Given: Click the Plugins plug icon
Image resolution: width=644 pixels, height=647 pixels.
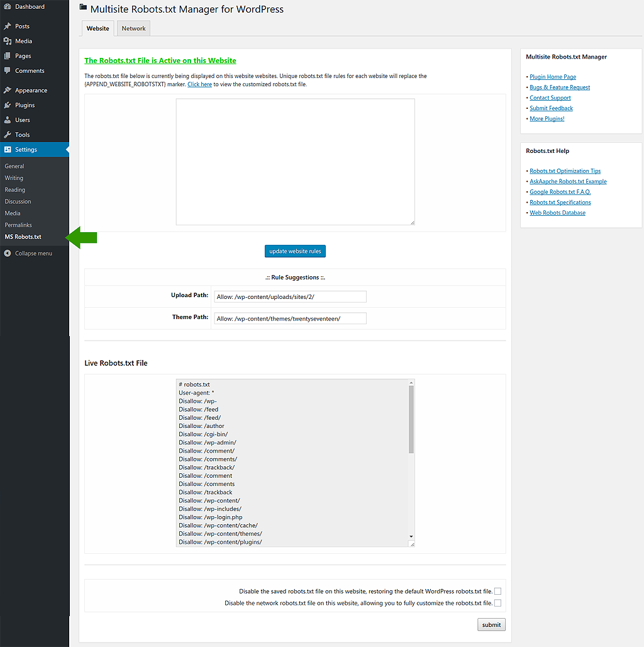Looking at the screenshot, I should click(x=8, y=105).
